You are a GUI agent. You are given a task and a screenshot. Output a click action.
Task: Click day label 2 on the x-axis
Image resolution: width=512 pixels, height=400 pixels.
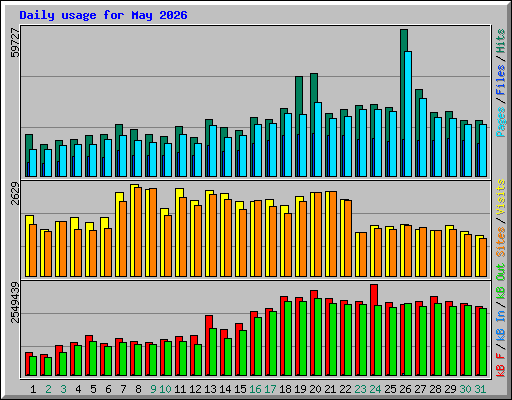[48, 389]
